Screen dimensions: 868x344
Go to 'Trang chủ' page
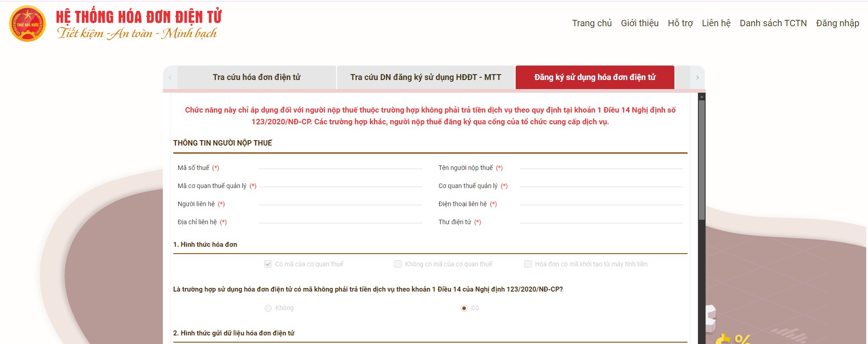[592, 23]
